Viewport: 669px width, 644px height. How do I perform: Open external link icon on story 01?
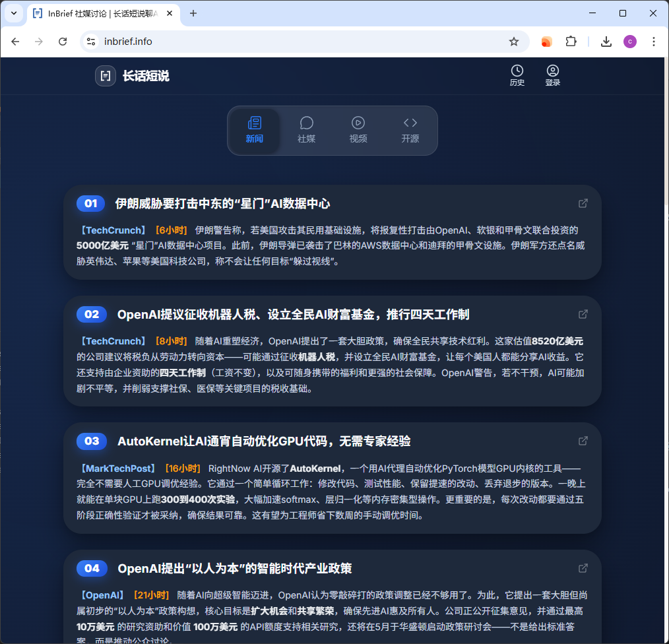tap(583, 203)
